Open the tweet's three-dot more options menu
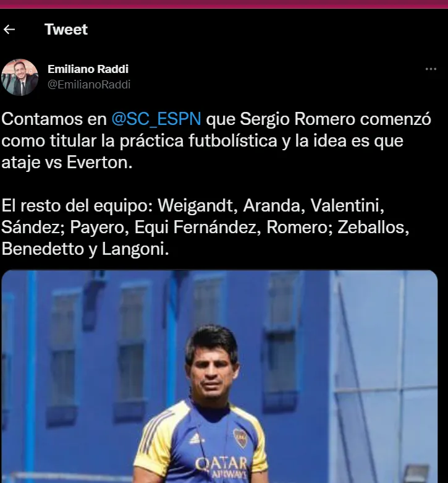 coord(431,69)
